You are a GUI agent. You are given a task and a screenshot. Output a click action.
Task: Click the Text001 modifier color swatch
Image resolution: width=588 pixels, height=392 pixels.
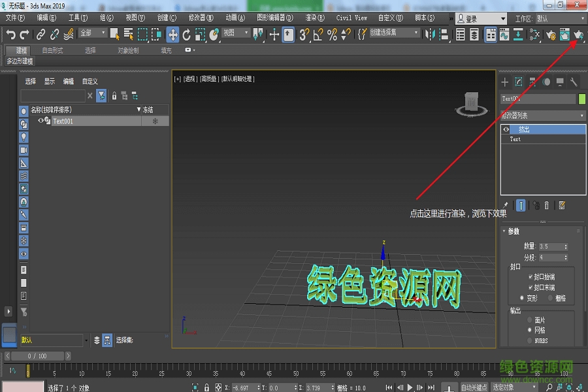click(581, 99)
